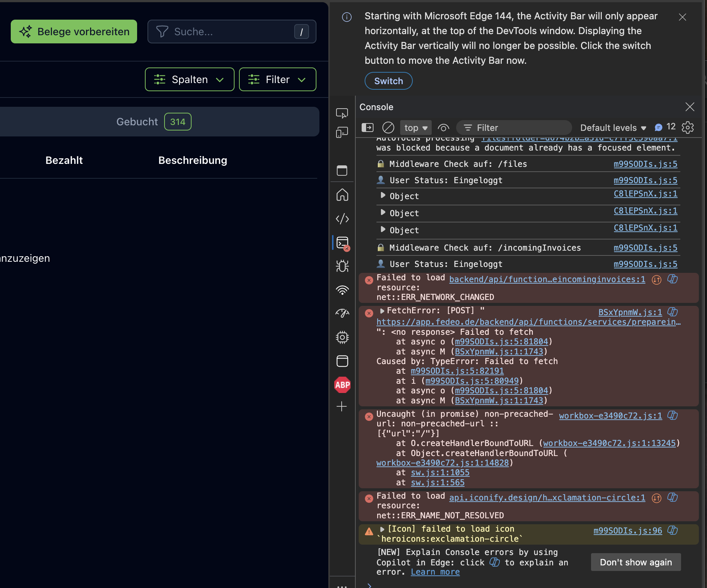
Task: Click the Bezahlt column header
Action: tap(64, 160)
